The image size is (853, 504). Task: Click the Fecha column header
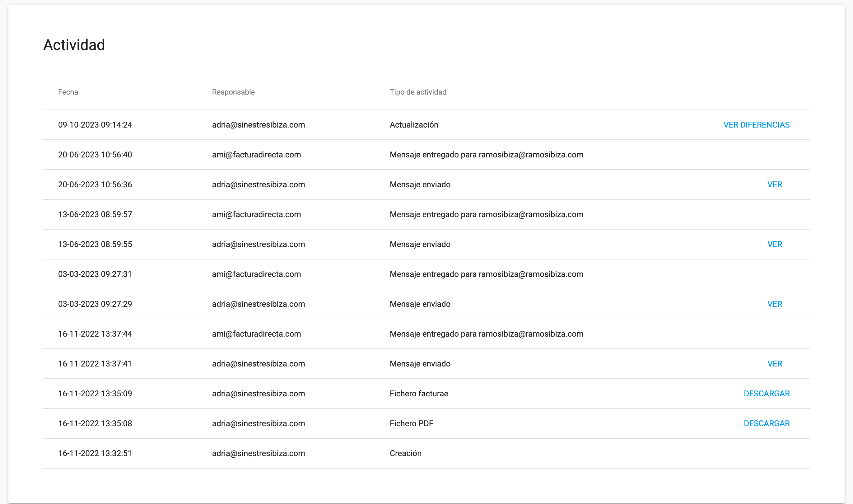pyautogui.click(x=68, y=92)
